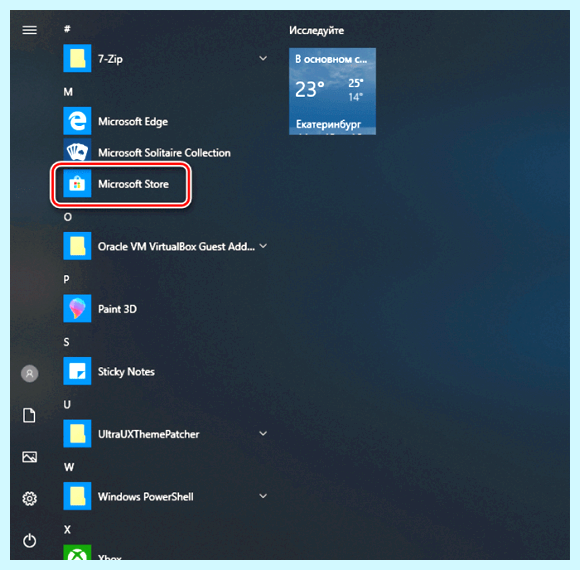Image resolution: width=580 pixels, height=570 pixels.
Task: Click the Sticky Notes icon
Action: click(x=77, y=371)
